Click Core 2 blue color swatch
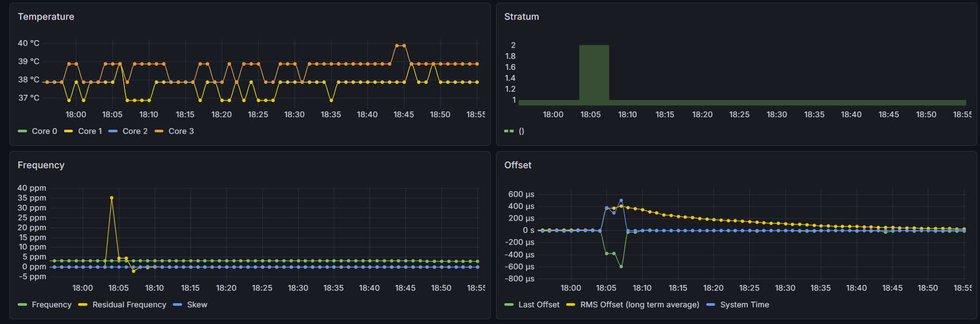The height and width of the screenshot is (324, 980). pyautogui.click(x=113, y=131)
